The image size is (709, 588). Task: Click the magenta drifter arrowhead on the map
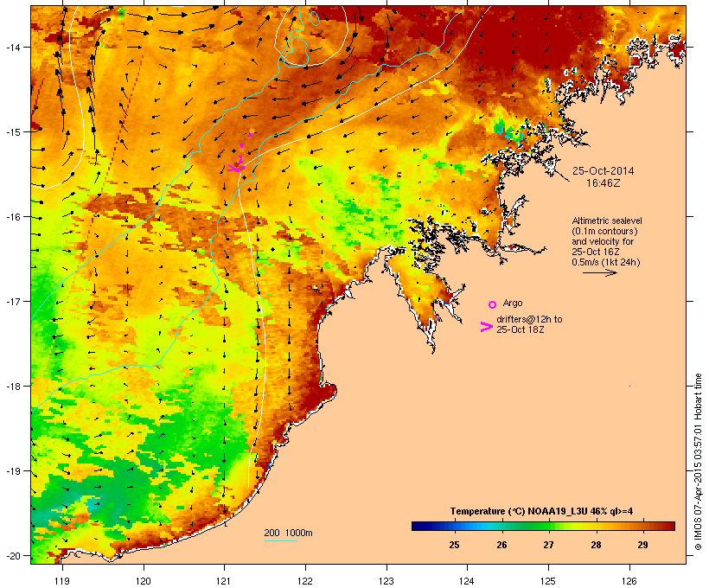tap(233, 169)
